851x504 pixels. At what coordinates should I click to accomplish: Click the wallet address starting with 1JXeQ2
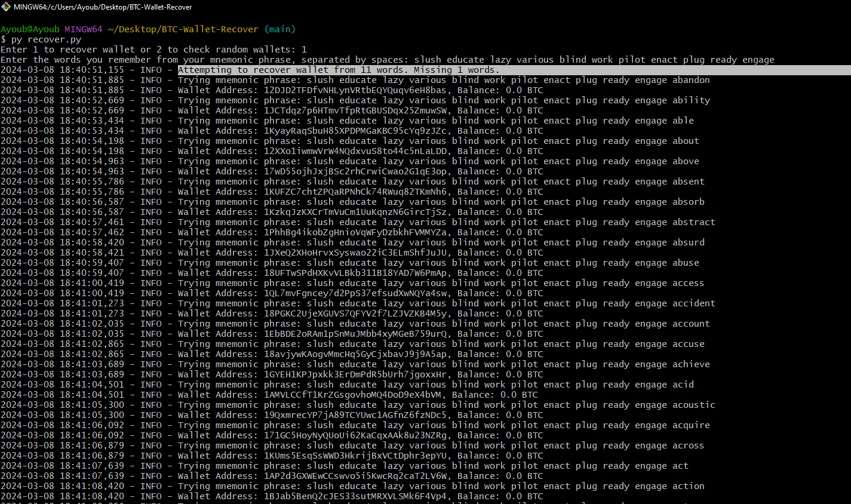tap(355, 253)
